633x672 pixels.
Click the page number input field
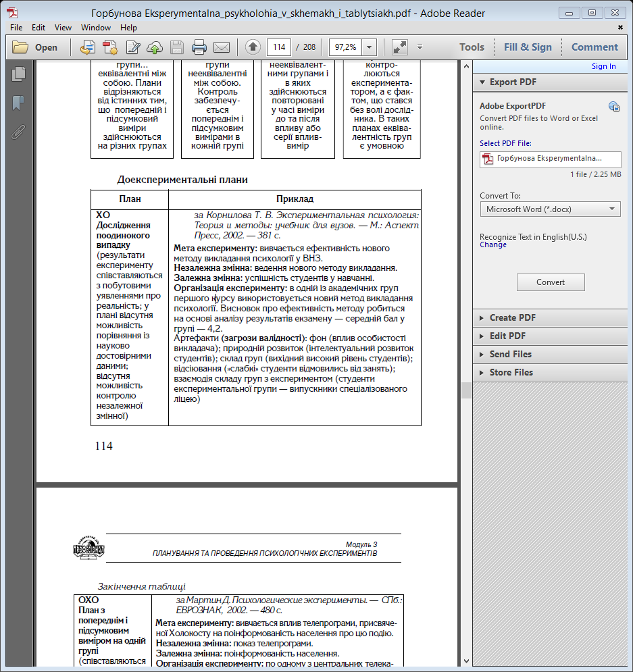[278, 47]
